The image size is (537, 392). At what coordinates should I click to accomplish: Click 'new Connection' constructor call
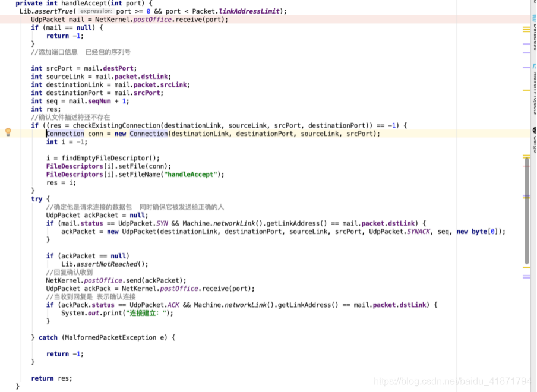[x=141, y=134]
